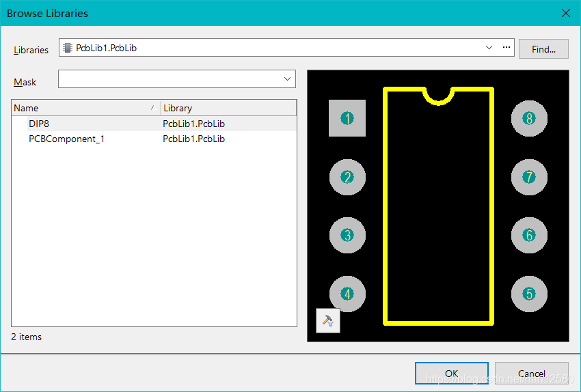Click round pad 2 in the preview
The image size is (581, 392).
[x=347, y=177]
